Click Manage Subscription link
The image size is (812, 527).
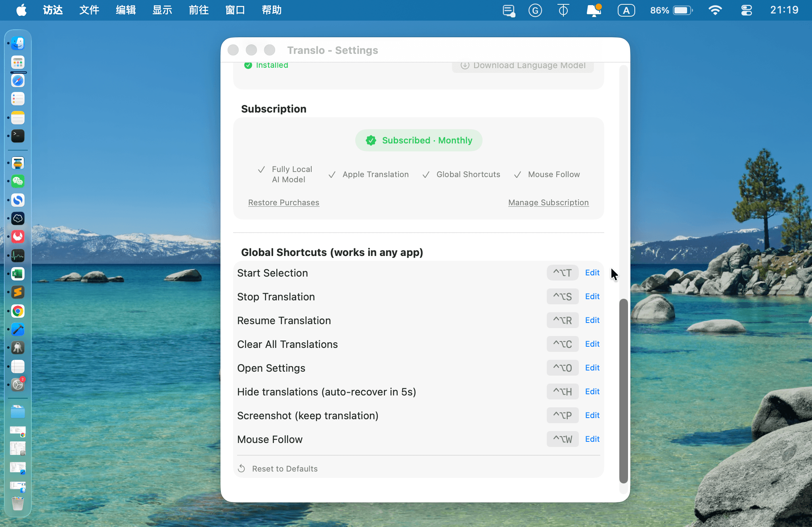(x=548, y=202)
